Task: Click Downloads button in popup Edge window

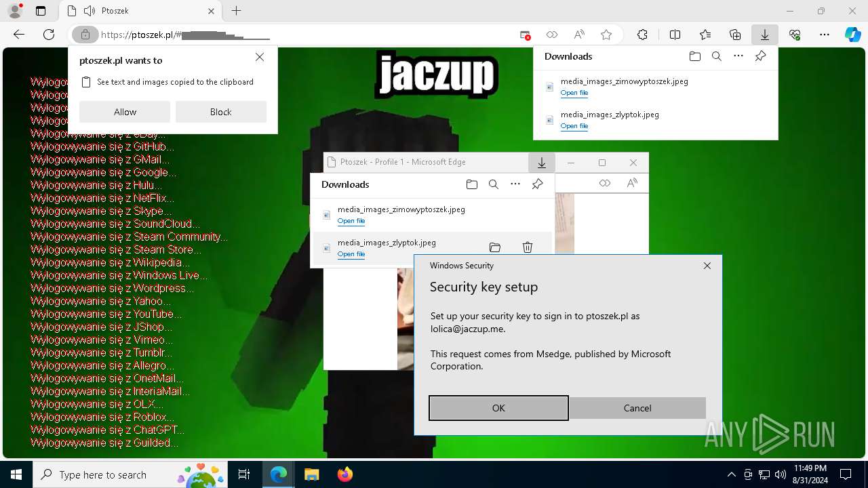Action: pos(542,163)
